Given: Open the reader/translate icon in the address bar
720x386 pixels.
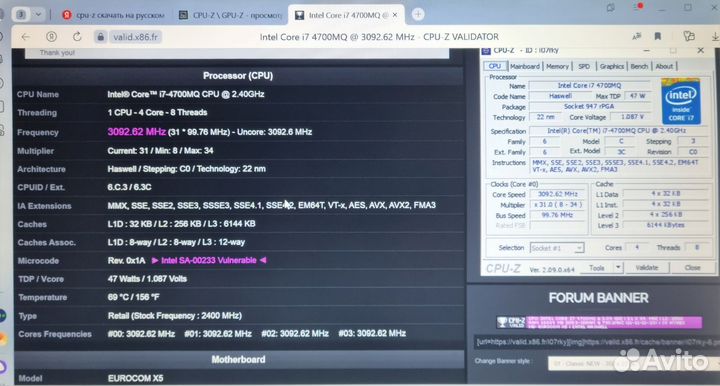Looking at the screenshot, I should [x=636, y=37].
